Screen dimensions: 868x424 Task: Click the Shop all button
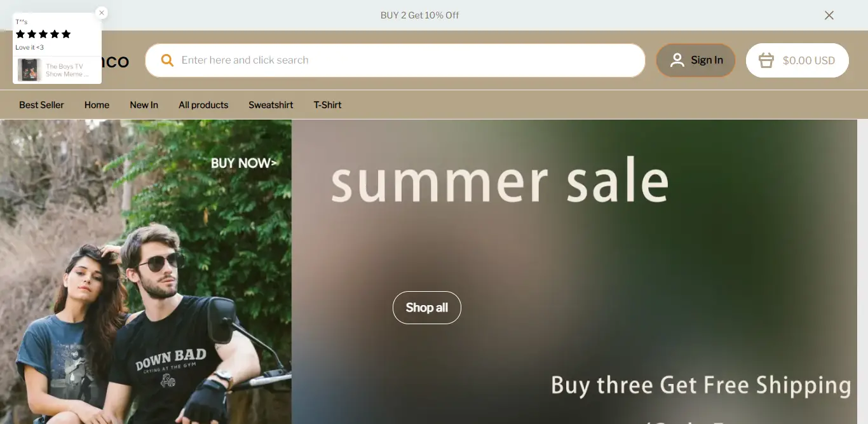(427, 308)
